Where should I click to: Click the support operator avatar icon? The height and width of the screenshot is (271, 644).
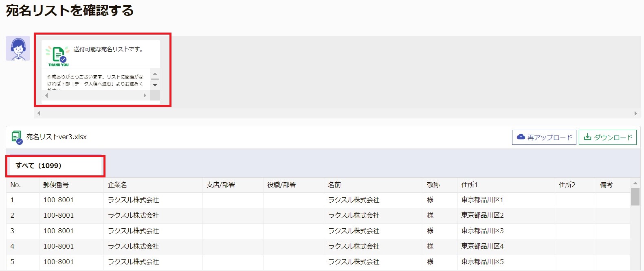(18, 48)
